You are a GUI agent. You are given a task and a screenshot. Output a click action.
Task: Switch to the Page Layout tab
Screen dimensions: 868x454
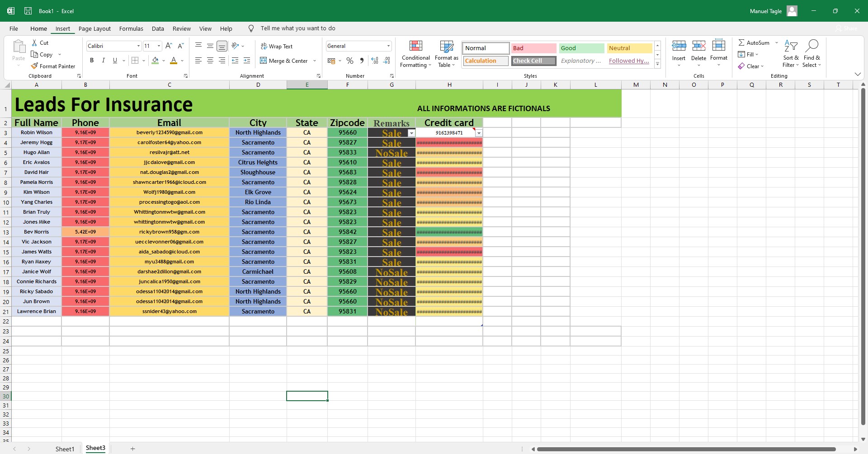[94, 28]
